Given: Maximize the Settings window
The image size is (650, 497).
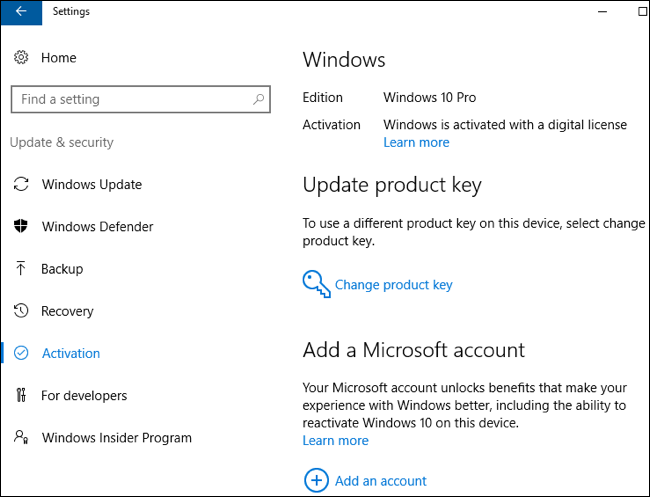Looking at the screenshot, I should (x=642, y=12).
